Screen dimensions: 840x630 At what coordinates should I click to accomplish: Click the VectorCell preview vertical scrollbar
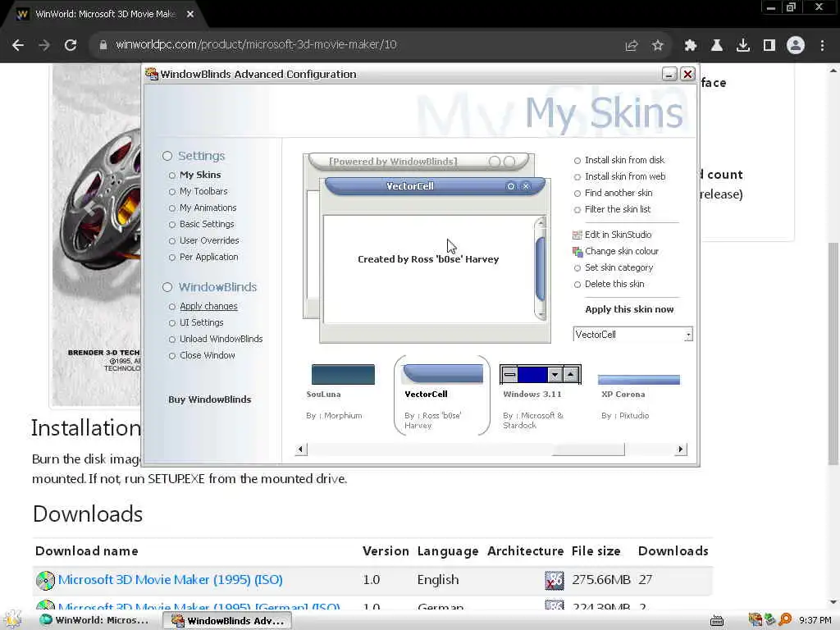[541, 269]
